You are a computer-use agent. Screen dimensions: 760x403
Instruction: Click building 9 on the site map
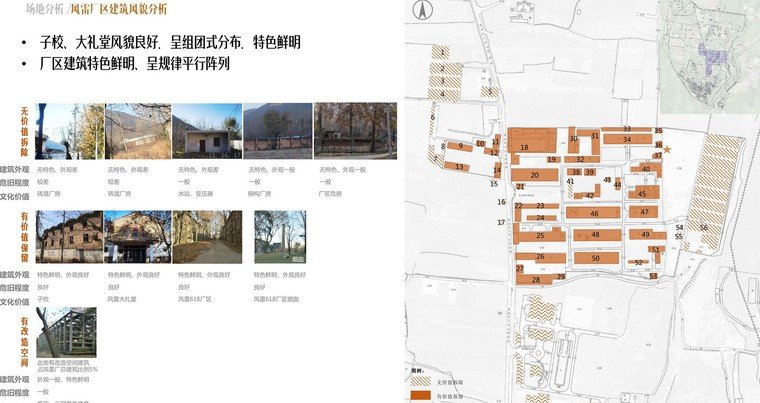[x=460, y=146]
